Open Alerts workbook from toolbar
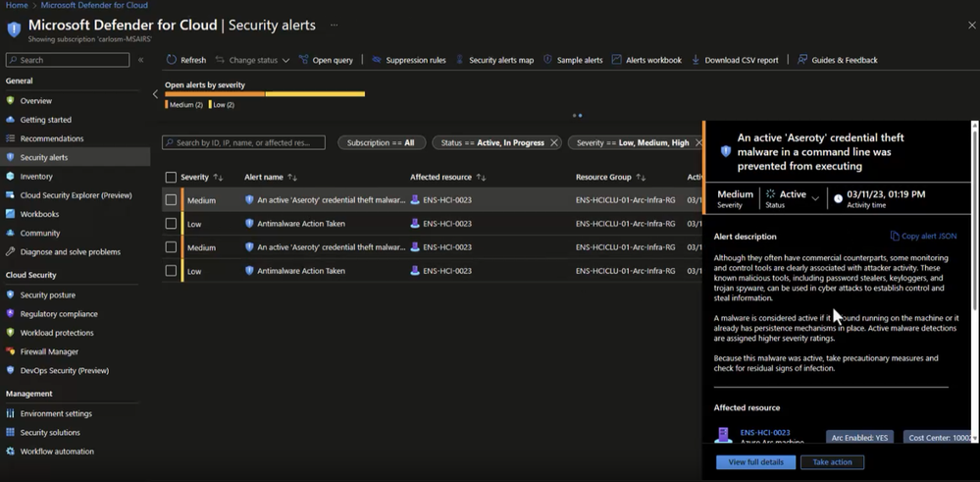Image resolution: width=980 pixels, height=482 pixels. [652, 60]
